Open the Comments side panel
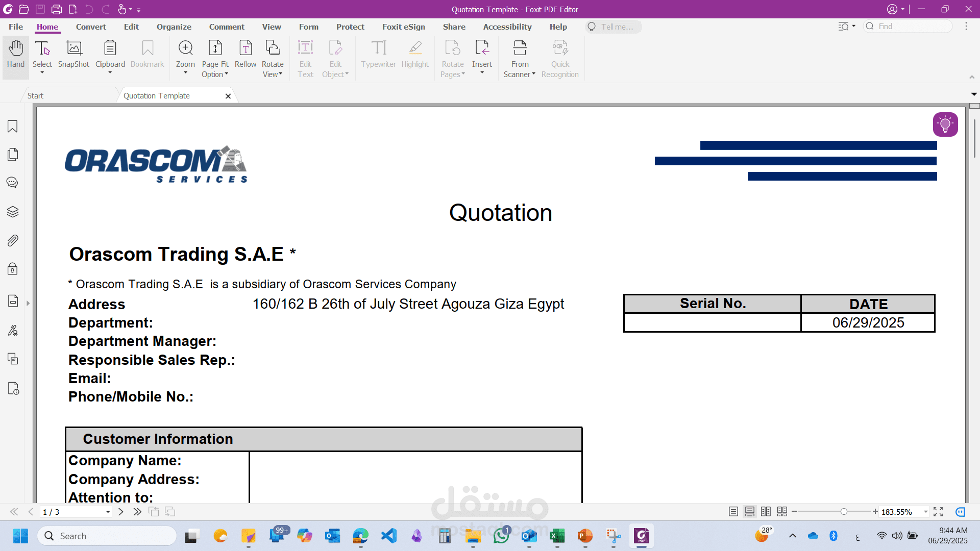The width and height of the screenshot is (980, 551). pyautogui.click(x=13, y=183)
